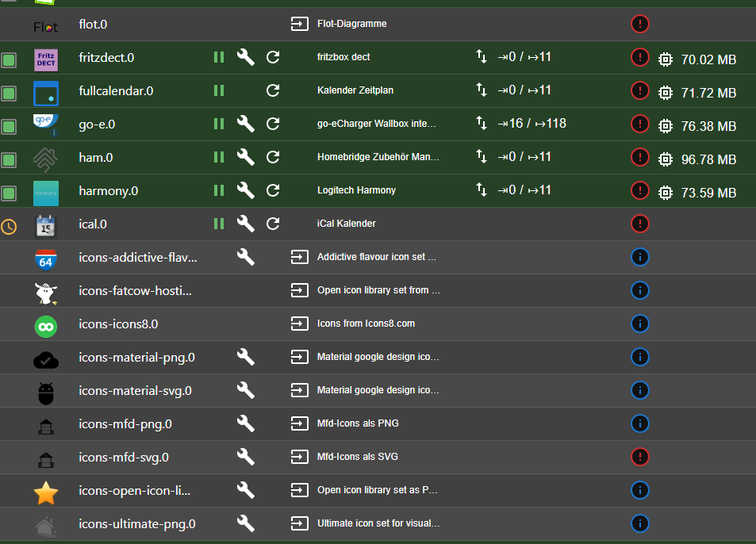
Task: Click the red alert icon for icons-mfd-svg.0
Action: tap(640, 457)
